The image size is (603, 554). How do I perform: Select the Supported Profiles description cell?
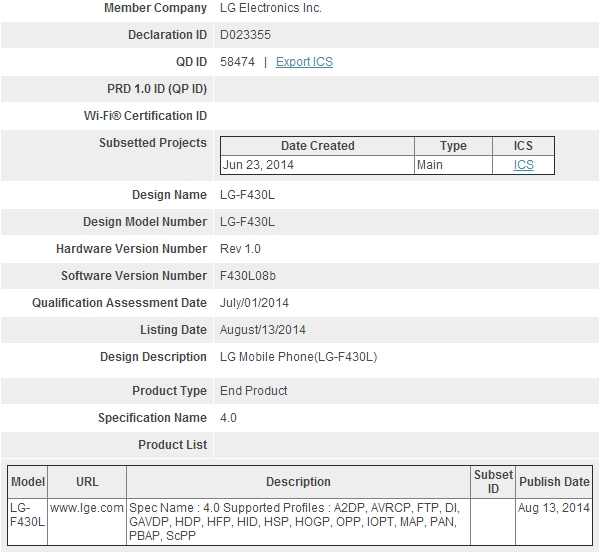(x=298, y=522)
